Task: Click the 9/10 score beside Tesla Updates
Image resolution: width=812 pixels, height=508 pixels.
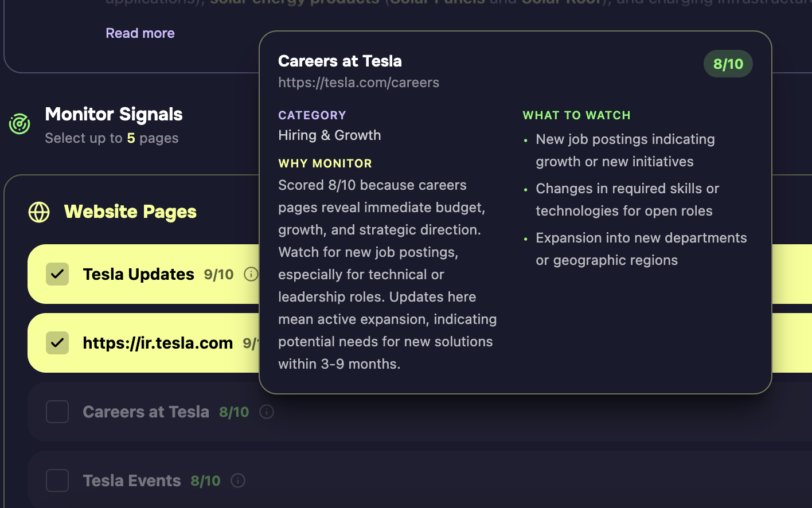Action: (218, 275)
